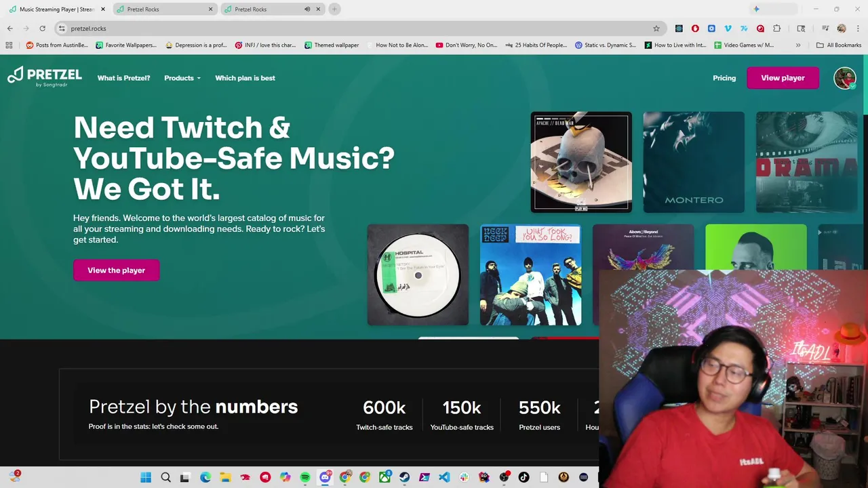The height and width of the screenshot is (488, 868).
Task: Open the Extensions puzzle-piece icon
Action: [776, 28]
